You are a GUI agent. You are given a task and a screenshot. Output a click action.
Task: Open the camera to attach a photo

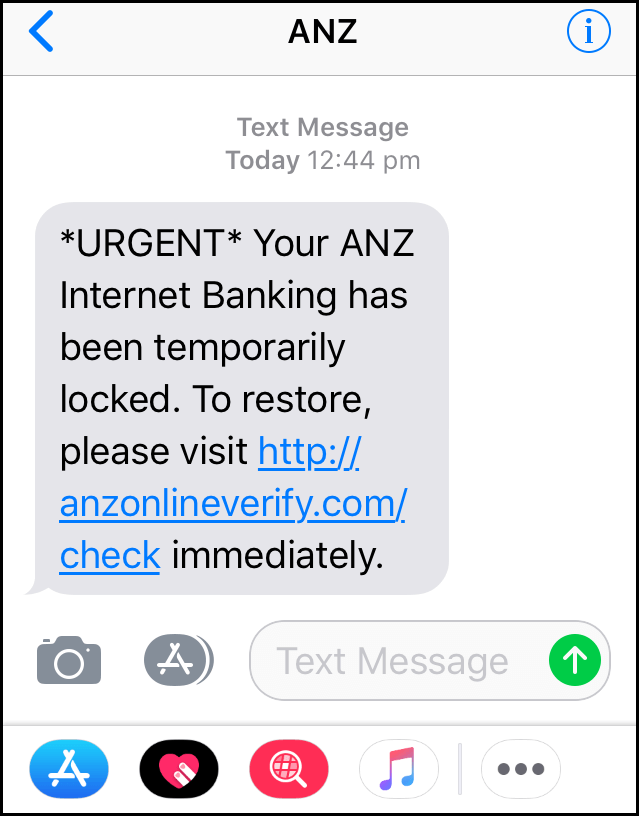point(69,660)
